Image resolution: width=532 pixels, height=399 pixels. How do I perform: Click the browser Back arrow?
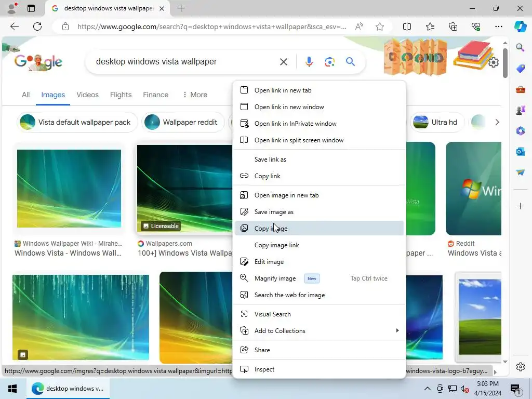[x=14, y=26]
